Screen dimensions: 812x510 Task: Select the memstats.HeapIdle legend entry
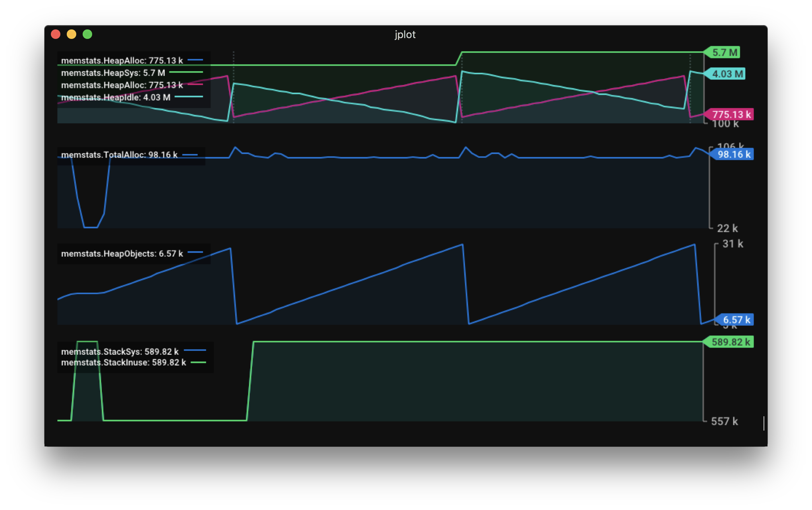(x=116, y=97)
